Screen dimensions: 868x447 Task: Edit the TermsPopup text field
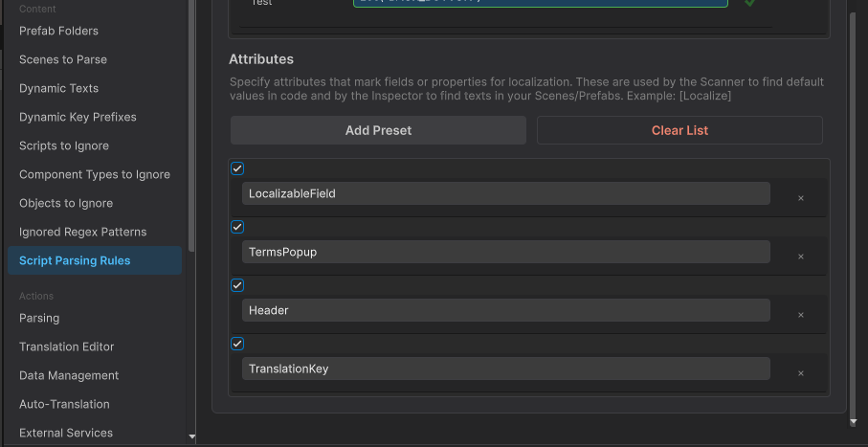(x=506, y=252)
